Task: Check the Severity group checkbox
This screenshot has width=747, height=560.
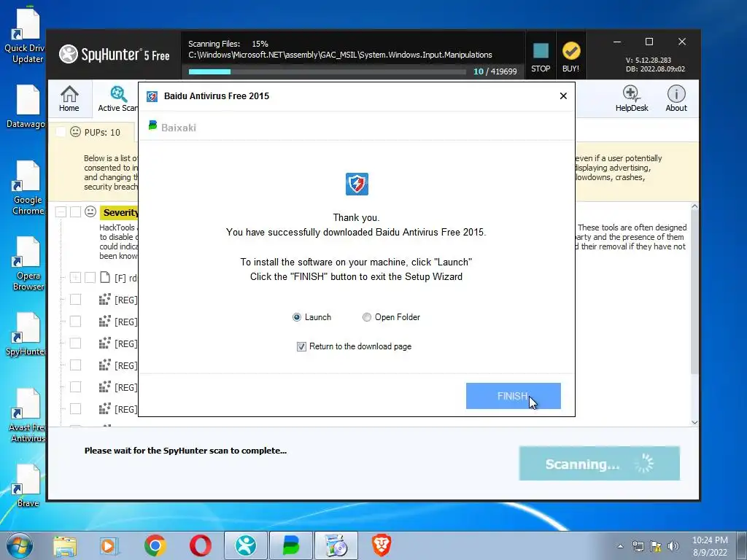Action: click(x=75, y=212)
